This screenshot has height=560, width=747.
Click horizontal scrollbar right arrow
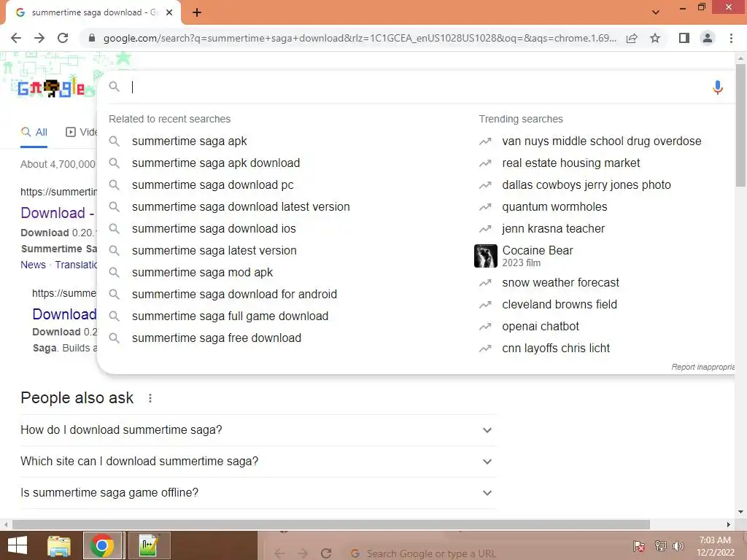pyautogui.click(x=729, y=525)
